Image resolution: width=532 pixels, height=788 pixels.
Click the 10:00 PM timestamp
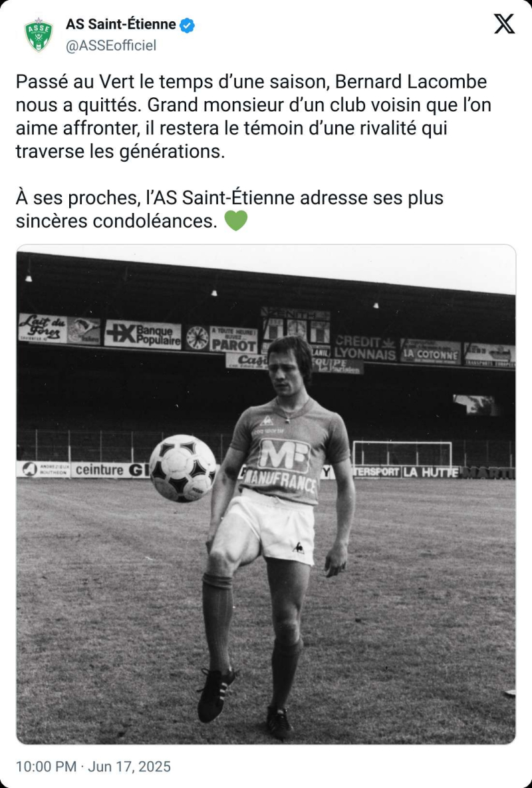pos(45,767)
